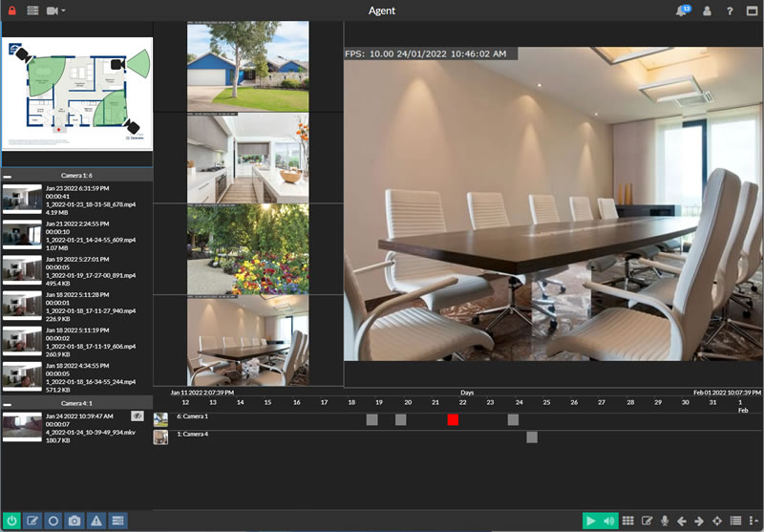Collapse the Camera 4: 1 recordings group
This screenshot has height=532, width=764.
[8, 404]
